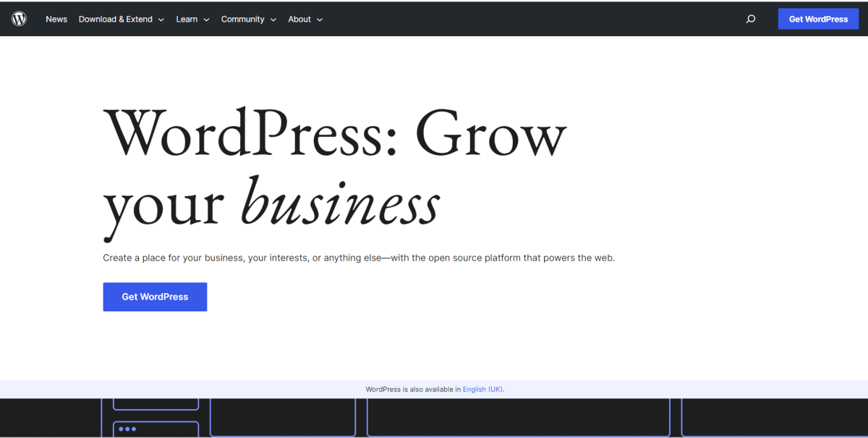Expand the About dropdown menu
The width and height of the screenshot is (868, 438).
pyautogui.click(x=305, y=20)
